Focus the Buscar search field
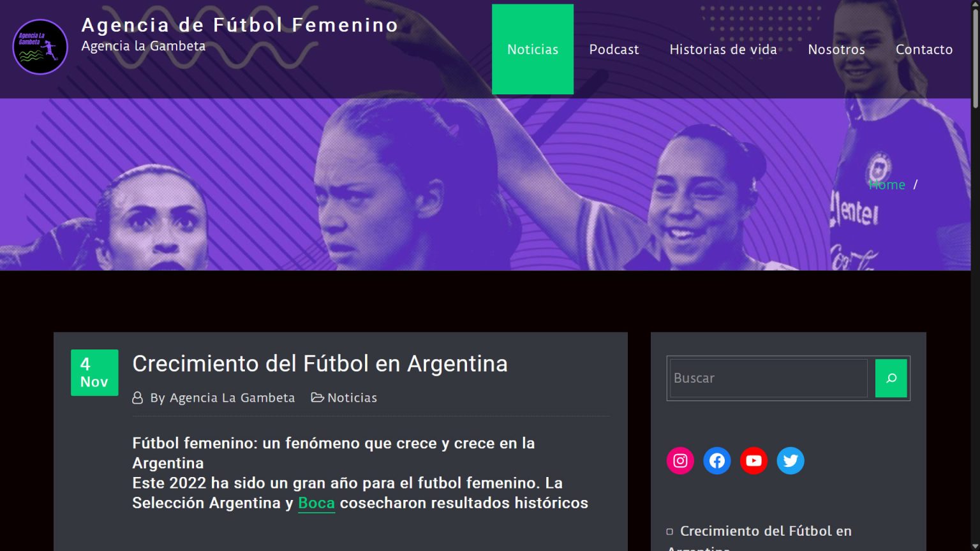 pyautogui.click(x=768, y=378)
